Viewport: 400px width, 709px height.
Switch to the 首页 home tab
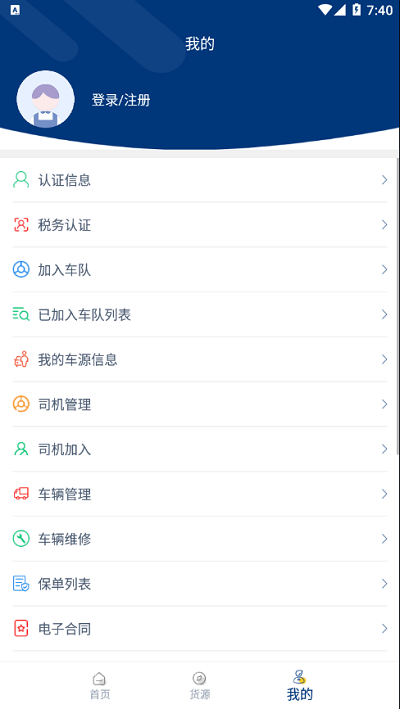[x=99, y=685]
